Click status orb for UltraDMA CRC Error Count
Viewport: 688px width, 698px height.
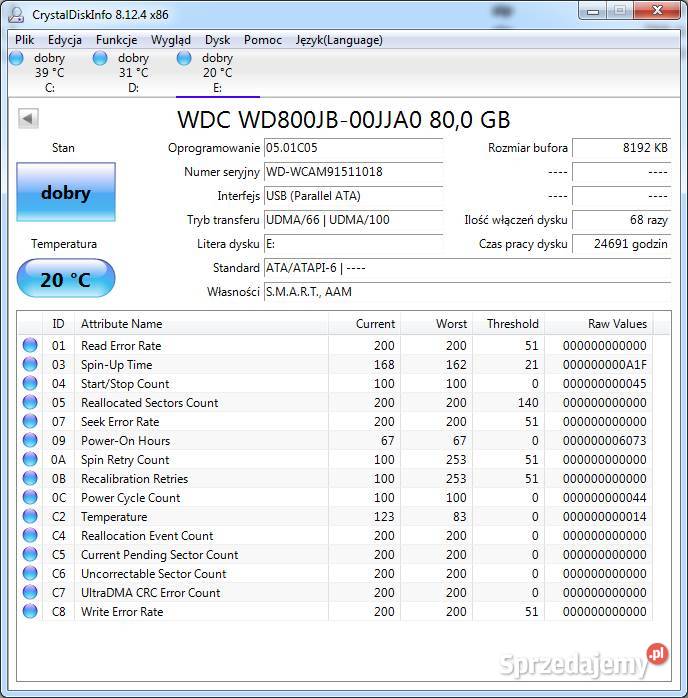30,592
